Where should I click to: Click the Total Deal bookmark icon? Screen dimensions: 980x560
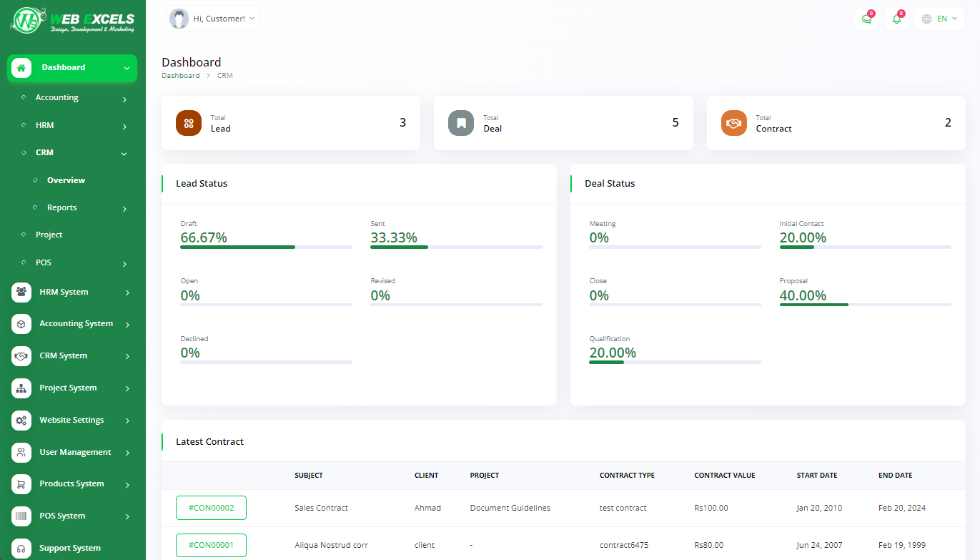point(461,123)
